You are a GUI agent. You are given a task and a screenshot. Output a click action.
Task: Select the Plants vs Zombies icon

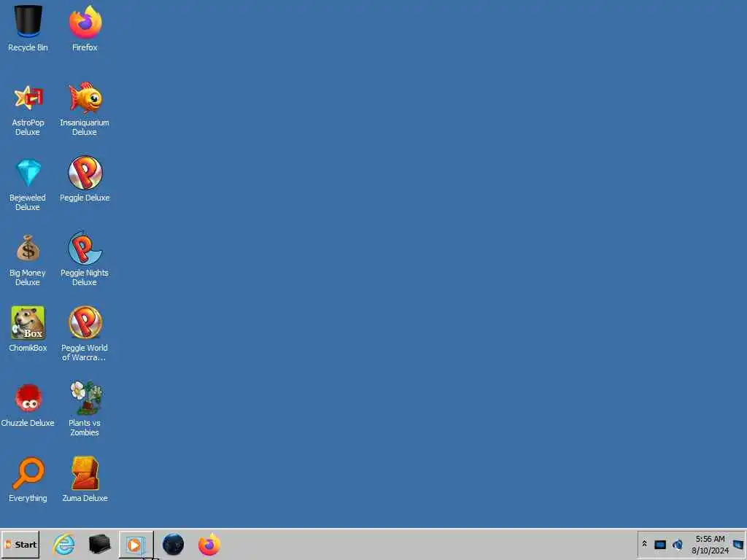click(85, 408)
